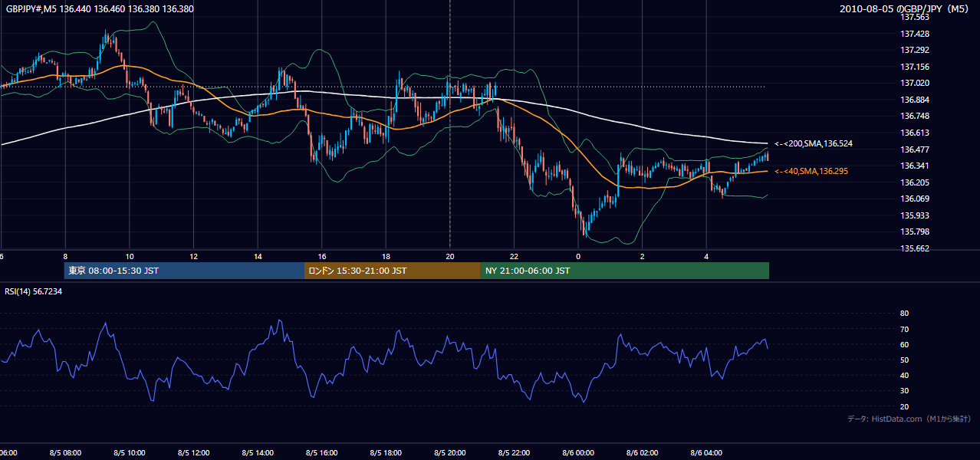This screenshot has width=980, height=460.
Task: Click the 136.613 price axis label
Action: tap(914, 133)
